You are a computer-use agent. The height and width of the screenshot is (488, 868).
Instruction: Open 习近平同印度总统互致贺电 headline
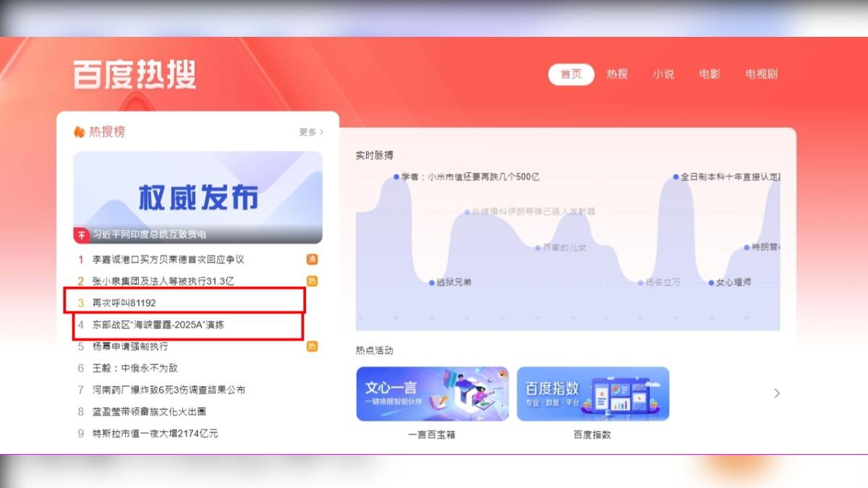pyautogui.click(x=150, y=235)
